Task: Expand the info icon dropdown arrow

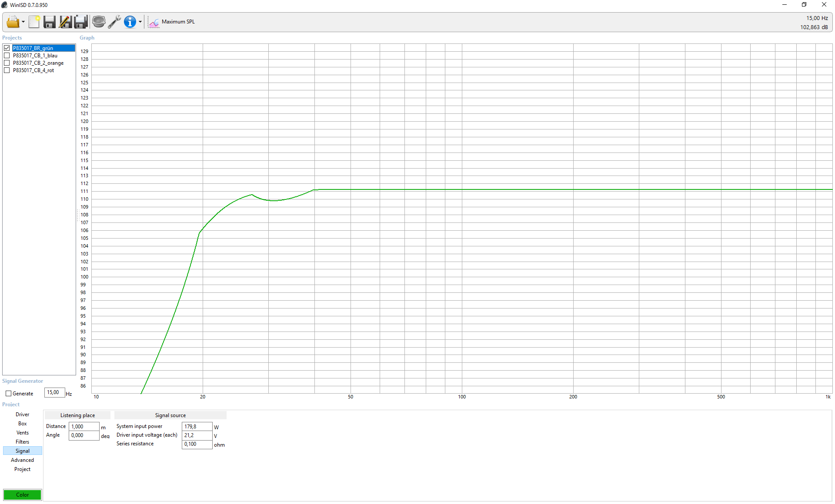Action: point(140,22)
